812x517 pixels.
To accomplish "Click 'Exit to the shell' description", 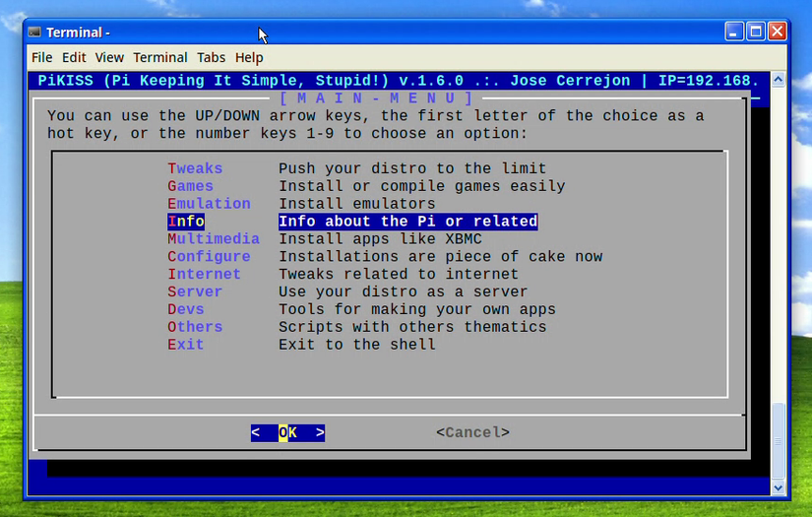I will (x=357, y=345).
